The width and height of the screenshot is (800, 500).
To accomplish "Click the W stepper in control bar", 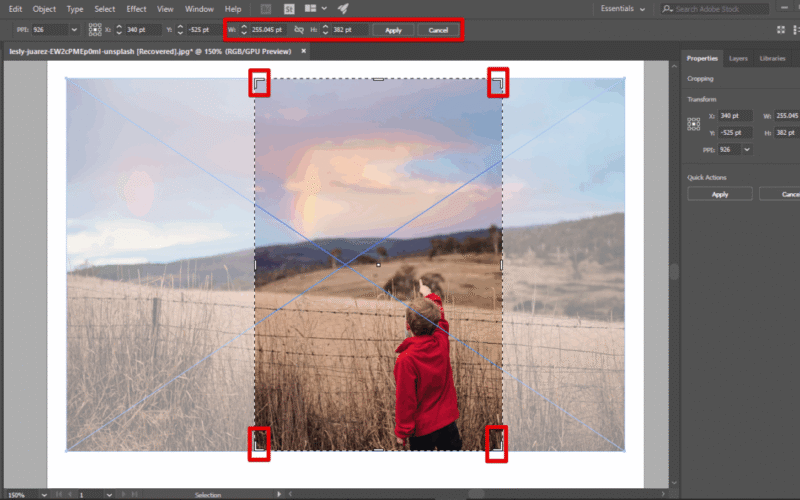I will coord(244,30).
